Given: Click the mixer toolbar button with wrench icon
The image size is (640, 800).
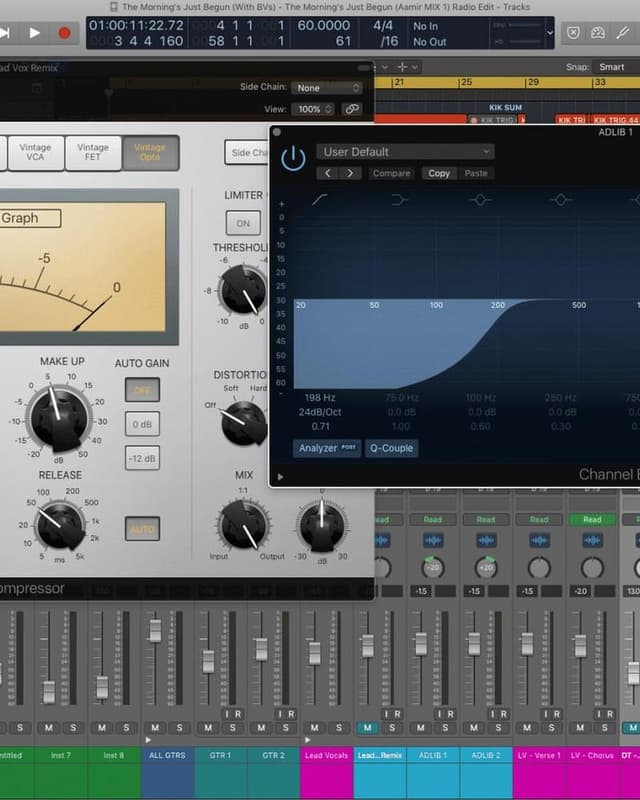Looking at the screenshot, I should [622, 33].
